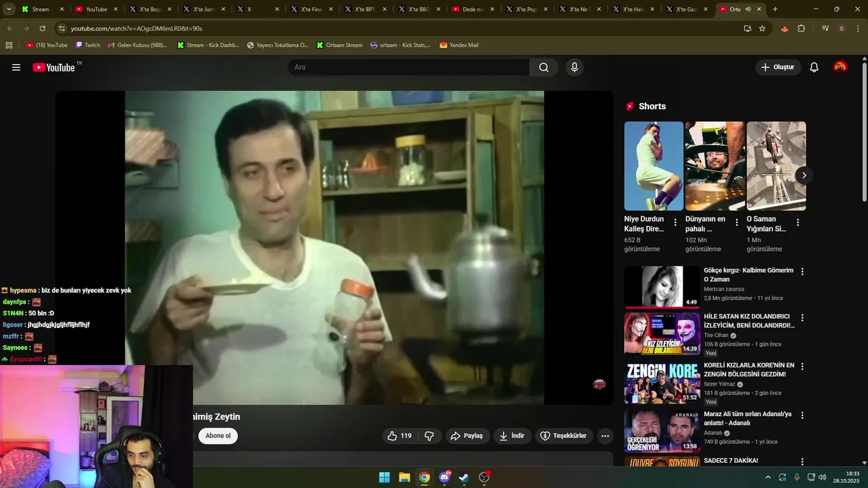Screen dimensions: 868x488
Task: Start voice search with the microphone
Action: point(574,67)
